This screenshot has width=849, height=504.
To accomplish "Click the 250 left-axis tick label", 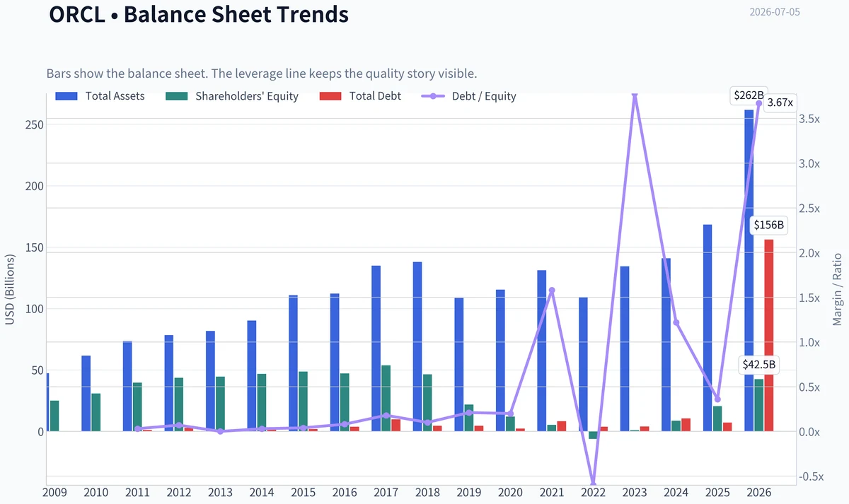I will click(x=34, y=125).
